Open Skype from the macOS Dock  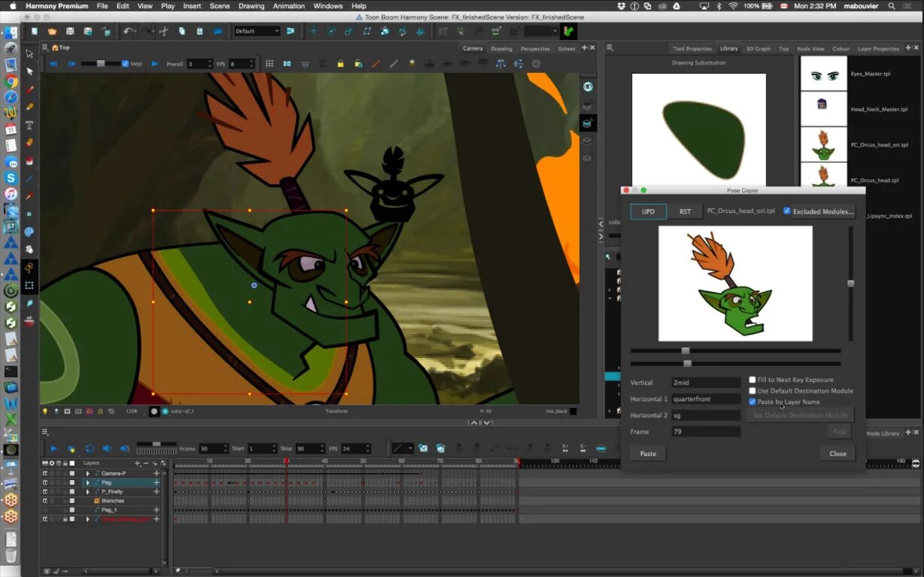pos(11,178)
